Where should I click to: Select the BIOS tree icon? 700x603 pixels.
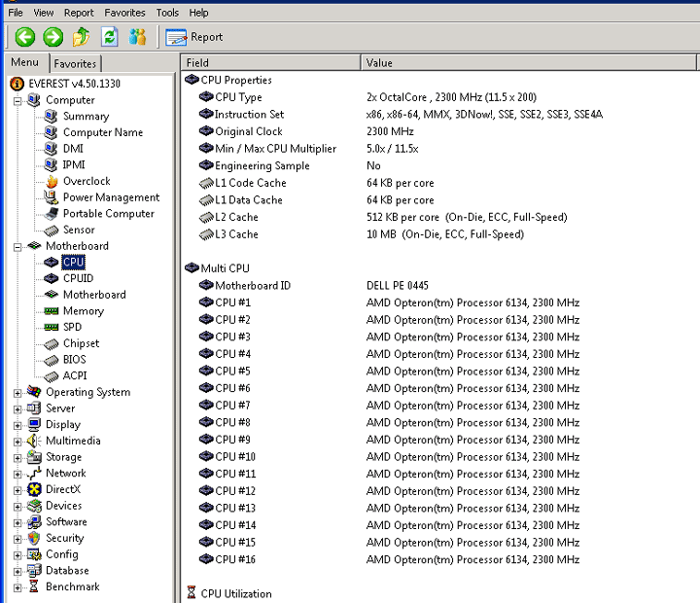(52, 360)
